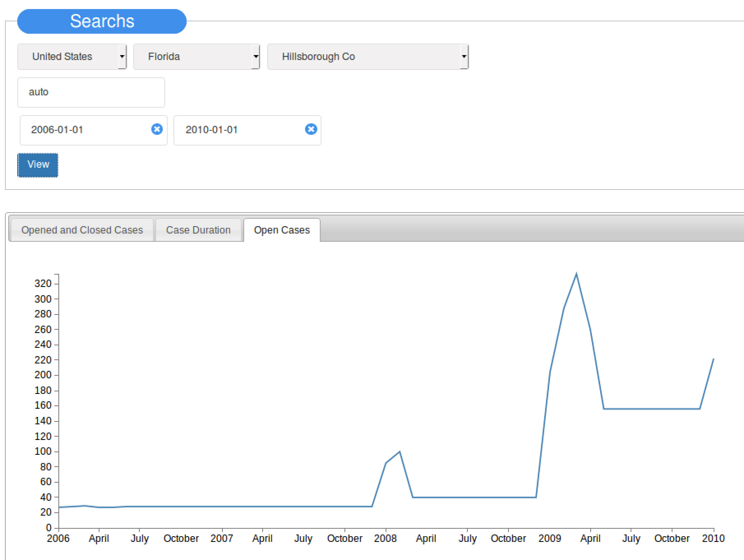The height and width of the screenshot is (560, 744).
Task: Click the 2007 label on x-axis
Action: (222, 538)
